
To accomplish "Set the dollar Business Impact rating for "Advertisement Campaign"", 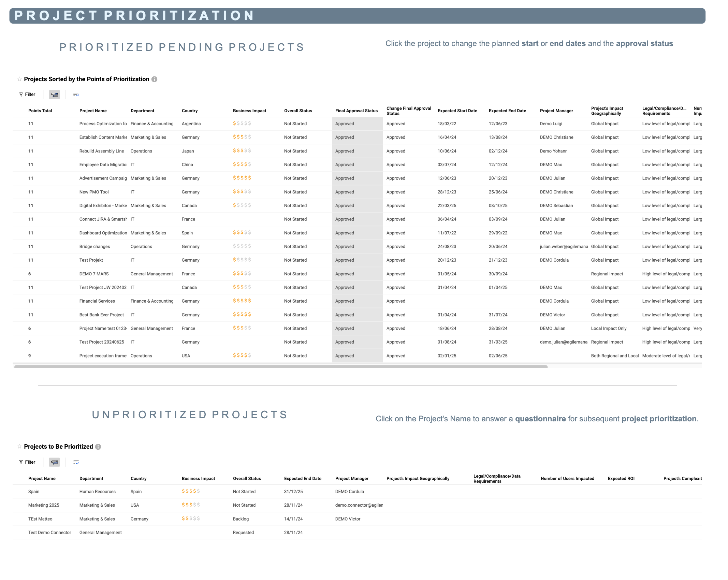I will [242, 178].
